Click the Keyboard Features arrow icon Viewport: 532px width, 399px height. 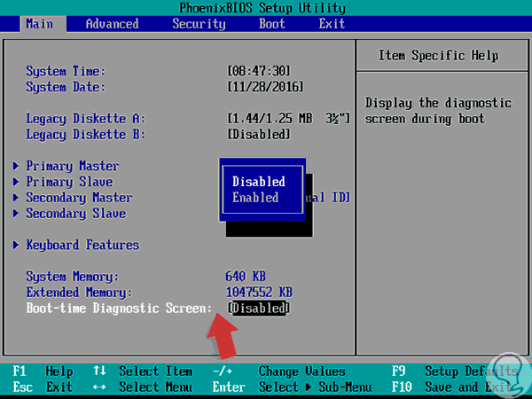pyautogui.click(x=16, y=245)
